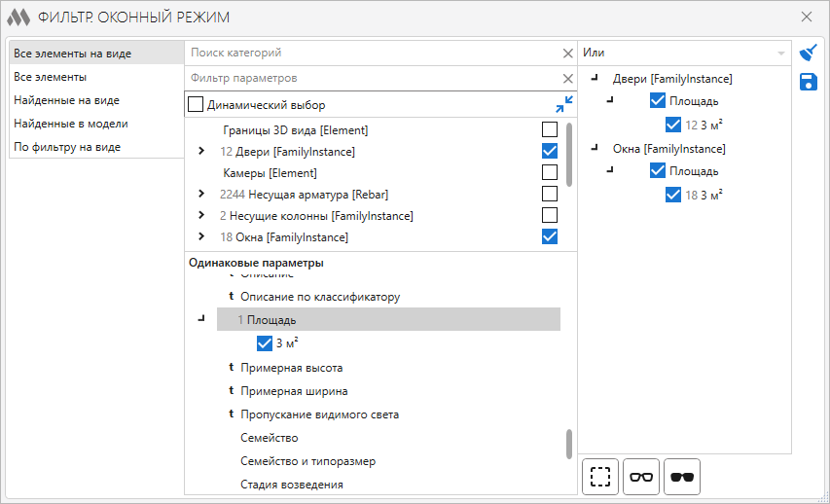Screen dimensions: 830x504
Task: Select Найденные в модели mode
Action: [97, 124]
